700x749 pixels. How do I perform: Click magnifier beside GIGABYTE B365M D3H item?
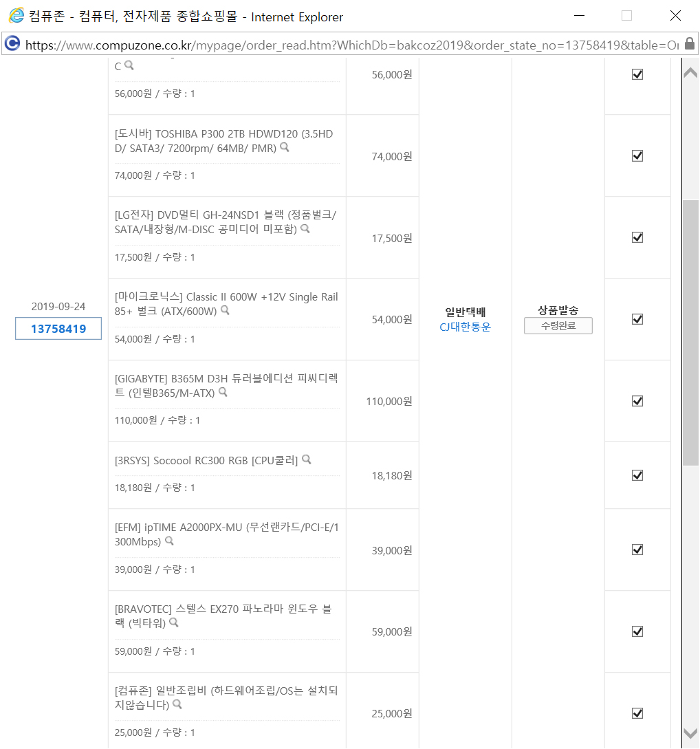click(x=223, y=392)
